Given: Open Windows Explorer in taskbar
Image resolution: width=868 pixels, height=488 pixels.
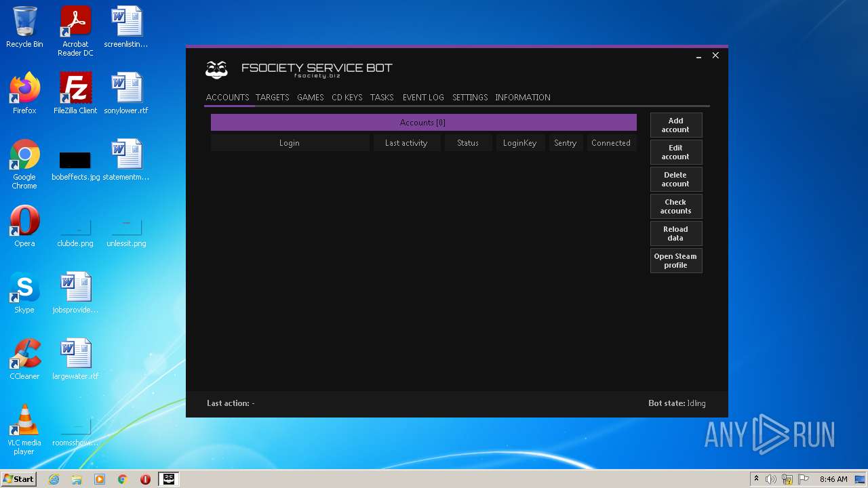Looking at the screenshot, I should point(77,479).
